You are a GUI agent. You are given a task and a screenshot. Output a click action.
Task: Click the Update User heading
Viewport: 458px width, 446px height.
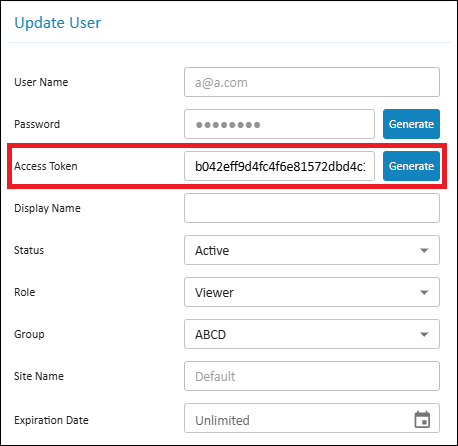pos(58,23)
